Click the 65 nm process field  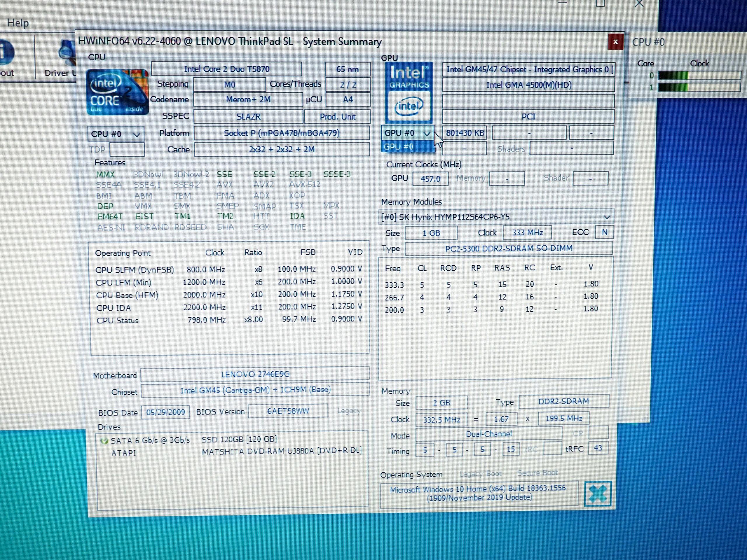[348, 69]
